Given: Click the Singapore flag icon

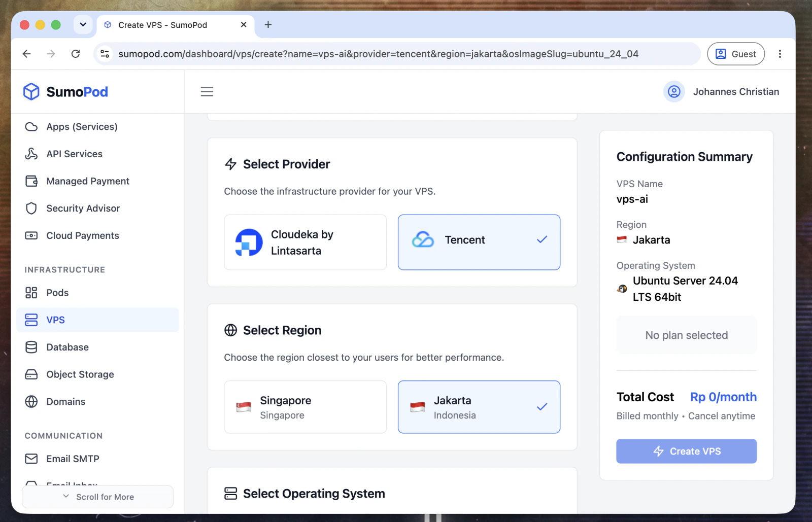Looking at the screenshot, I should (244, 407).
